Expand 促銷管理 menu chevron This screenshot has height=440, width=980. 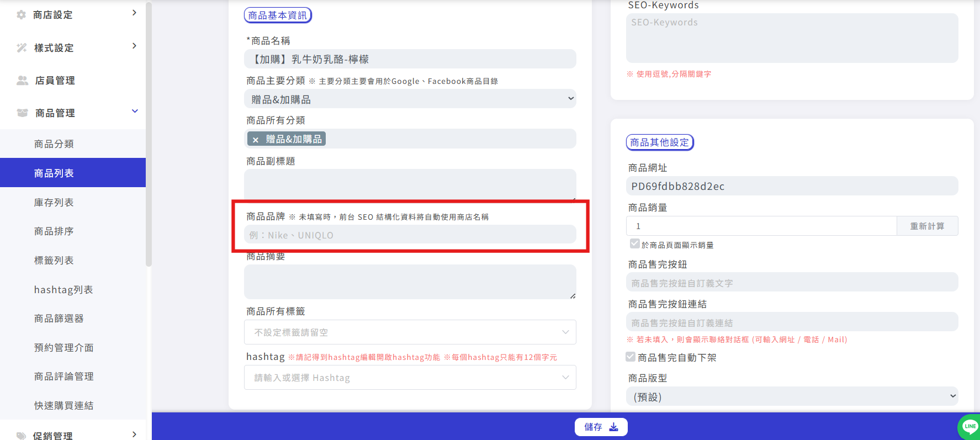pos(134,434)
